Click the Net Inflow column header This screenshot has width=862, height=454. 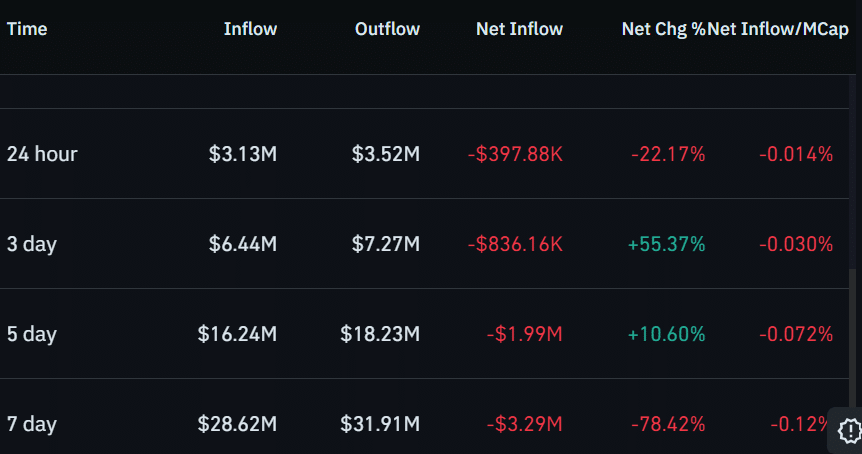(520, 29)
